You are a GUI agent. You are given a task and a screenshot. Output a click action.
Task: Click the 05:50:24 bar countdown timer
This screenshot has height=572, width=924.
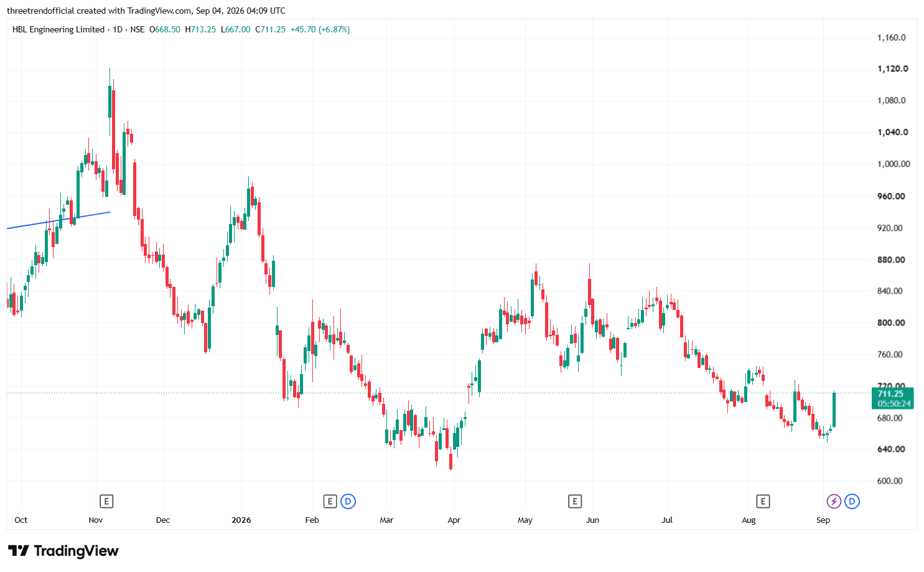tap(894, 403)
